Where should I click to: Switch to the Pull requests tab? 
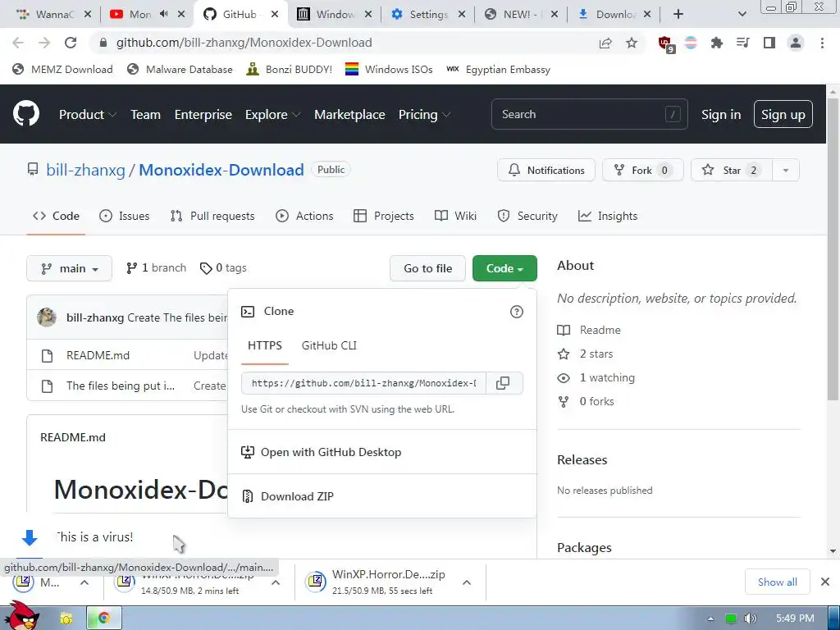(212, 216)
